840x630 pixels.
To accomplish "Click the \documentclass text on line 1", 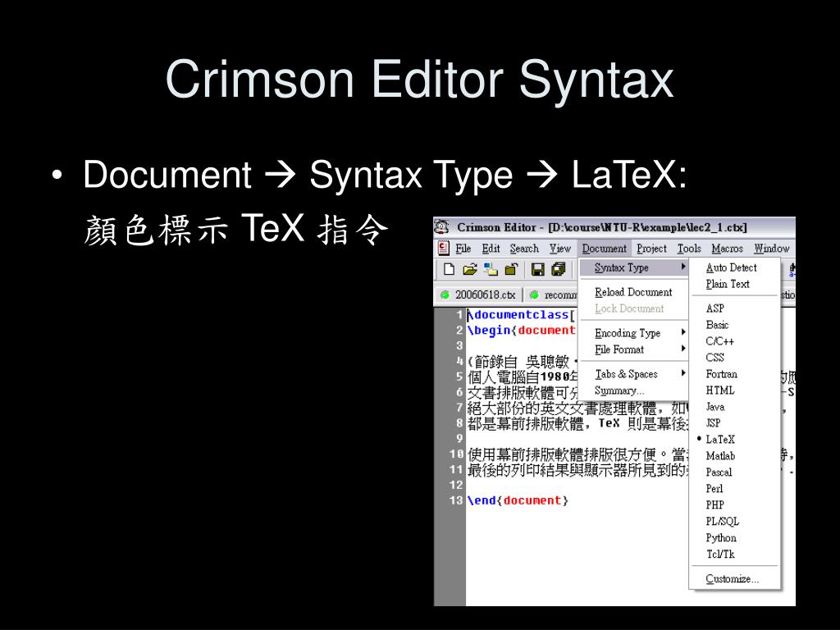I will [518, 315].
